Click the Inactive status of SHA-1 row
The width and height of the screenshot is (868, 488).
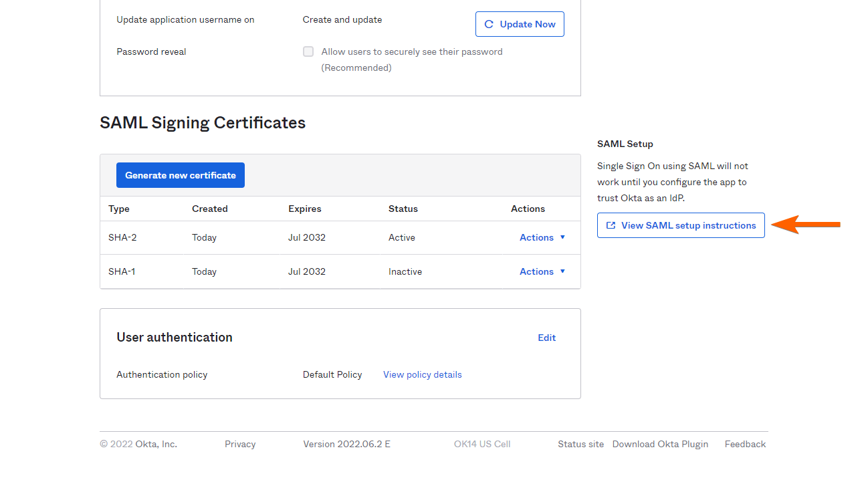coord(405,271)
